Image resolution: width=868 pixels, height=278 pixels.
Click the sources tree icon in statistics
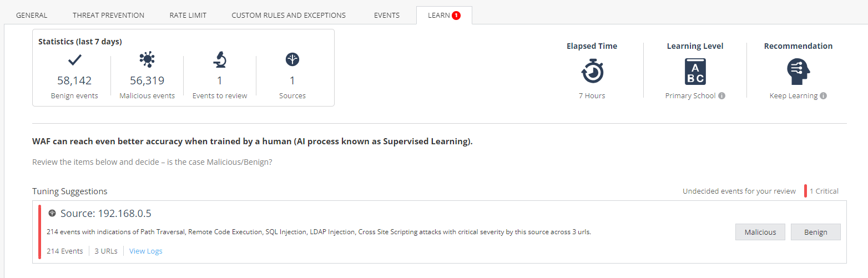click(292, 59)
